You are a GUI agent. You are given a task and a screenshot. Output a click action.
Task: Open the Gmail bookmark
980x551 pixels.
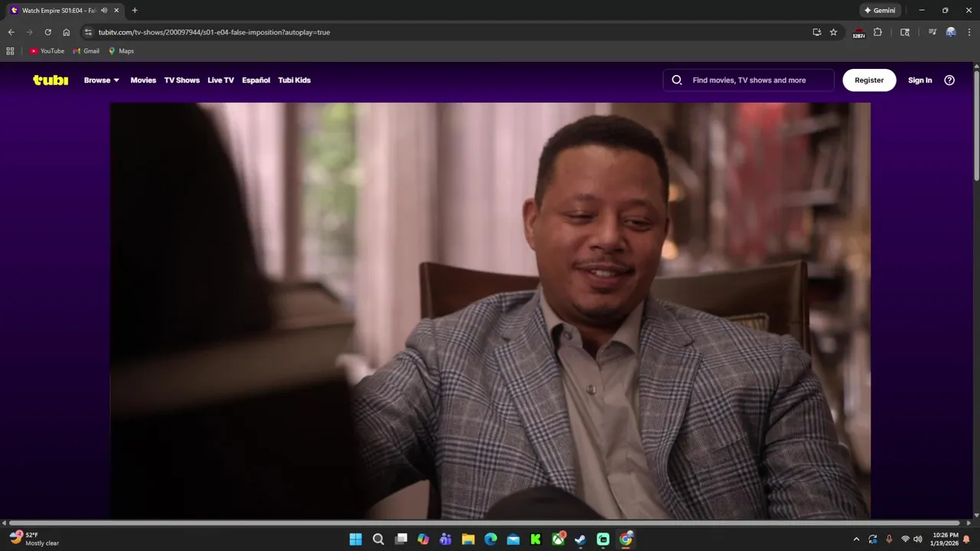(x=86, y=51)
